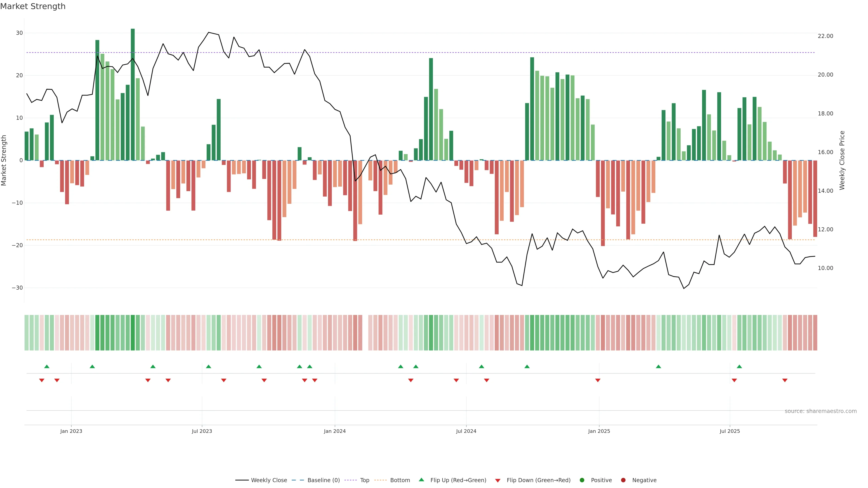Click the 22.00 right axis price label

pos(825,36)
